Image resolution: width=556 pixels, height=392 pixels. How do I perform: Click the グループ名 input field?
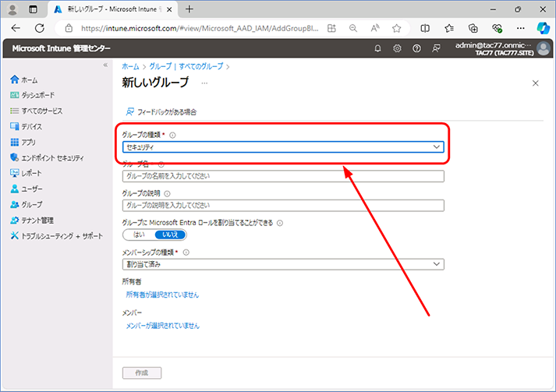(283, 176)
